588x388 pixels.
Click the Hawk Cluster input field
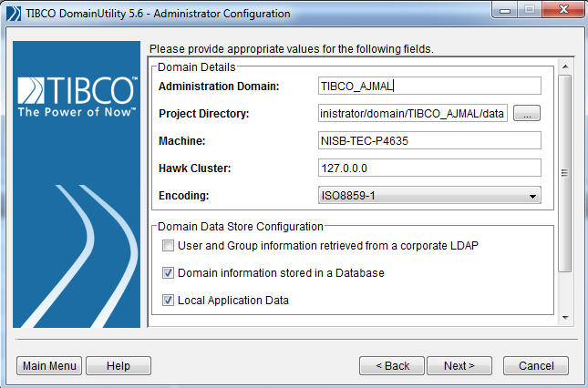coord(429,168)
